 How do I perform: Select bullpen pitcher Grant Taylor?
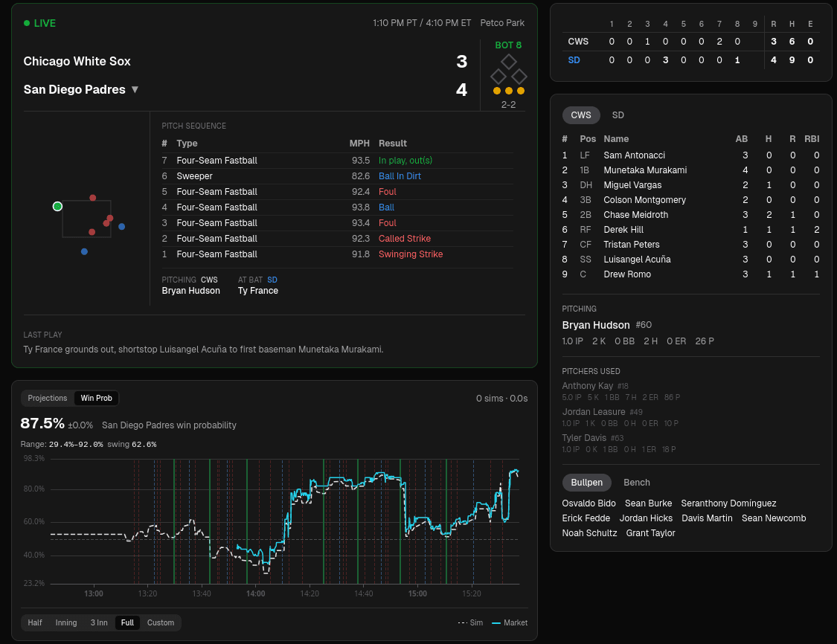tap(651, 533)
